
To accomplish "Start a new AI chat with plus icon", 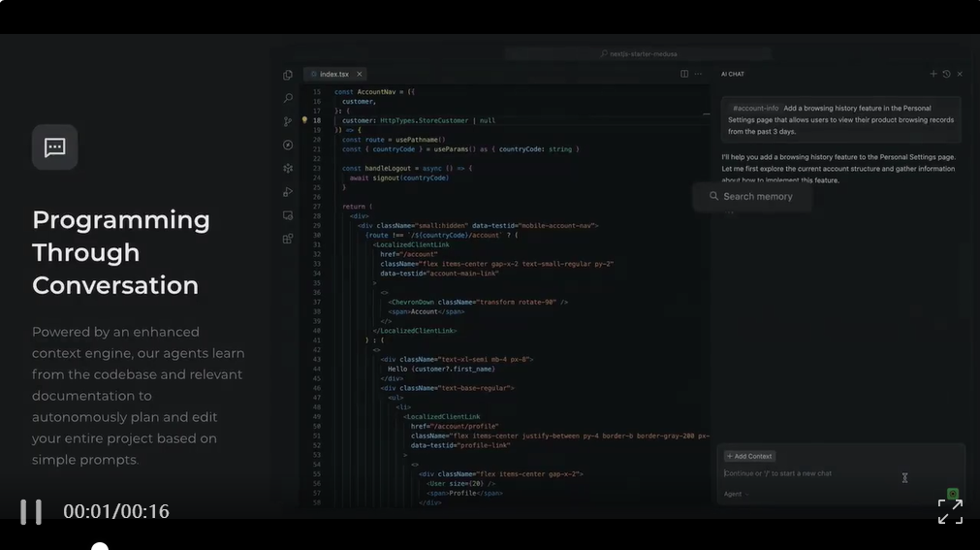I will click(x=933, y=74).
